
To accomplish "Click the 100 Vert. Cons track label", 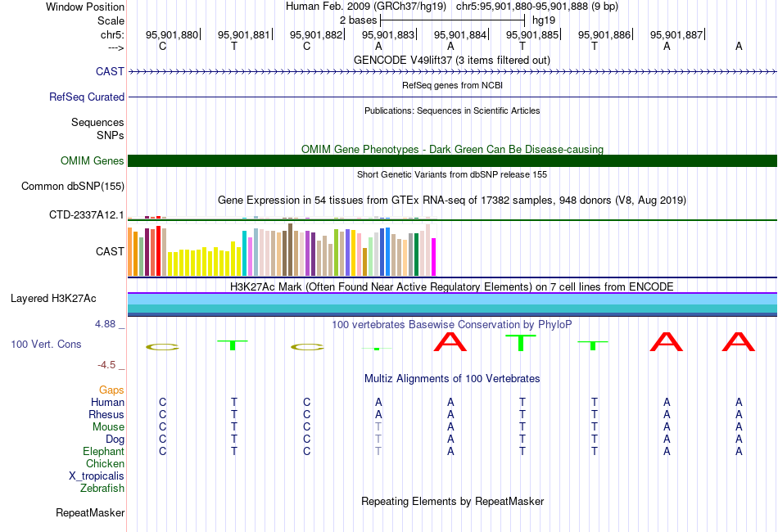I will pos(46,344).
